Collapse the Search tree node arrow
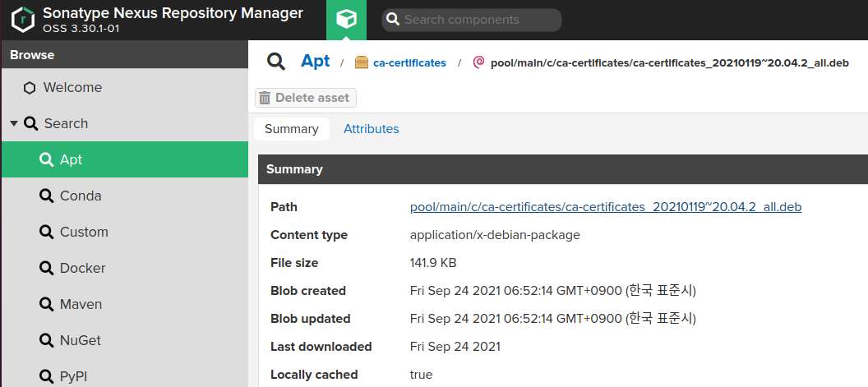Viewport: 868px width, 387px height. tap(15, 123)
